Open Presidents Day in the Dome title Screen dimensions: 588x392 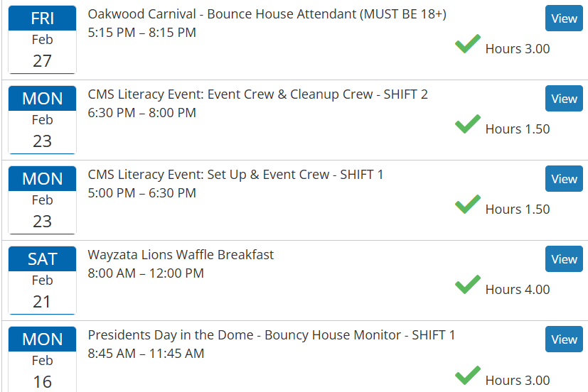coord(271,335)
